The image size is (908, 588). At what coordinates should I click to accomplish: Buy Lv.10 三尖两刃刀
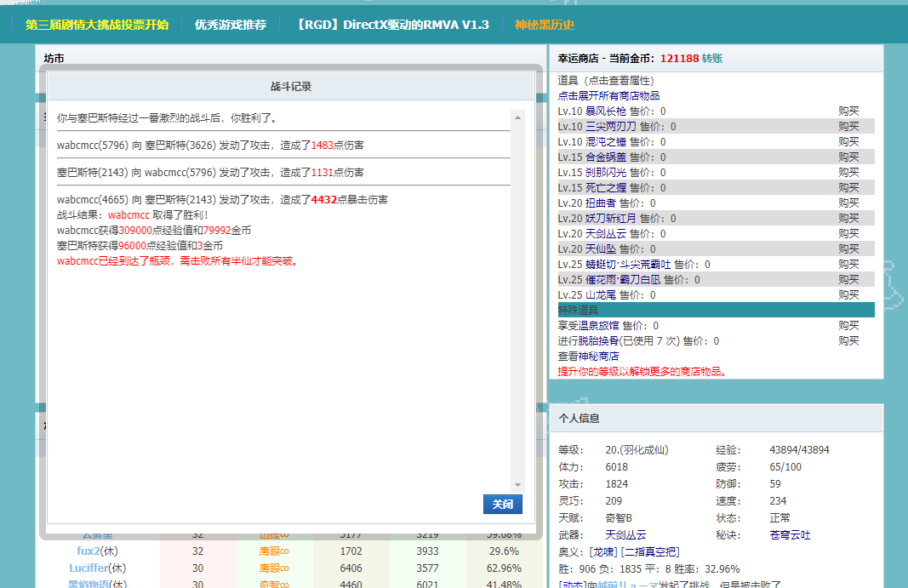pos(848,126)
